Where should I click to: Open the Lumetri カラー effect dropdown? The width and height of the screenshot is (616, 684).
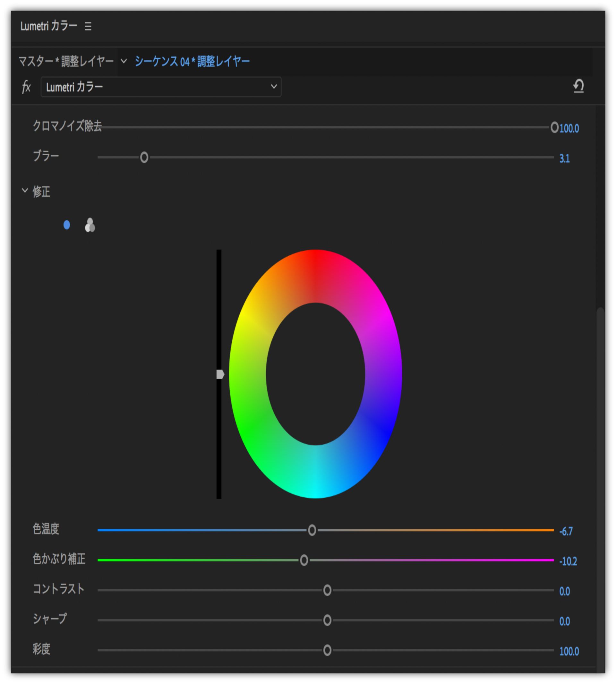161,87
